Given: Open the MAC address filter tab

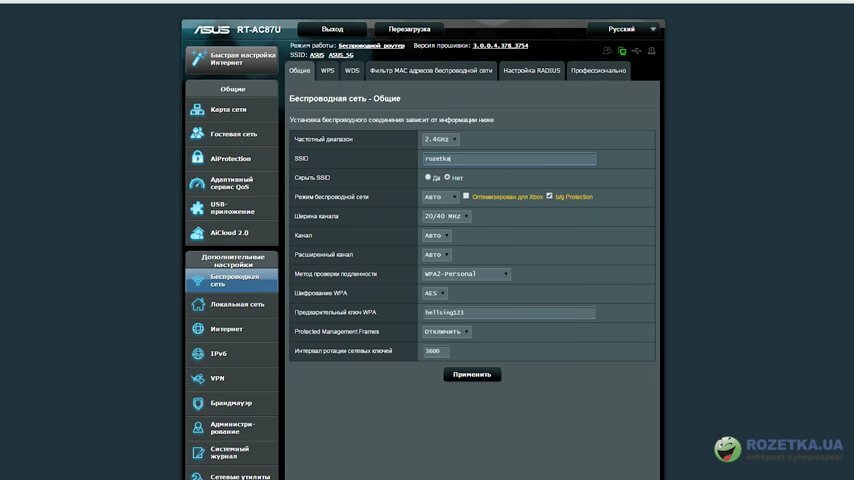Looking at the screenshot, I should pyautogui.click(x=431, y=71).
